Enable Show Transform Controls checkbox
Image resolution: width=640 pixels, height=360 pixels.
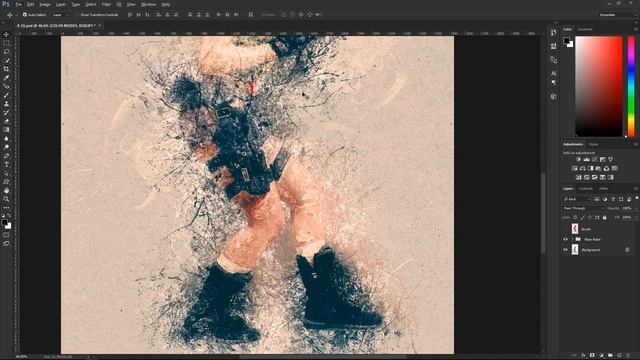(x=77, y=15)
